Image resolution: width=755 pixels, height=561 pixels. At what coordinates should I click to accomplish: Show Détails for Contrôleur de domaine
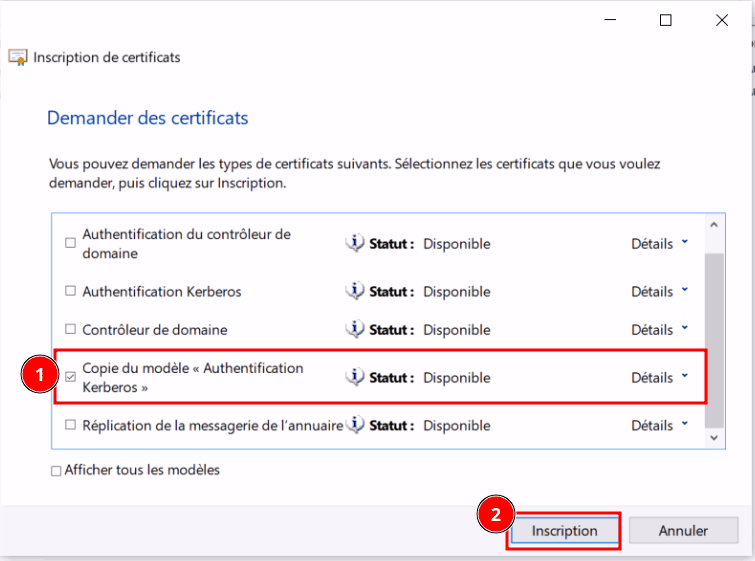(x=659, y=330)
